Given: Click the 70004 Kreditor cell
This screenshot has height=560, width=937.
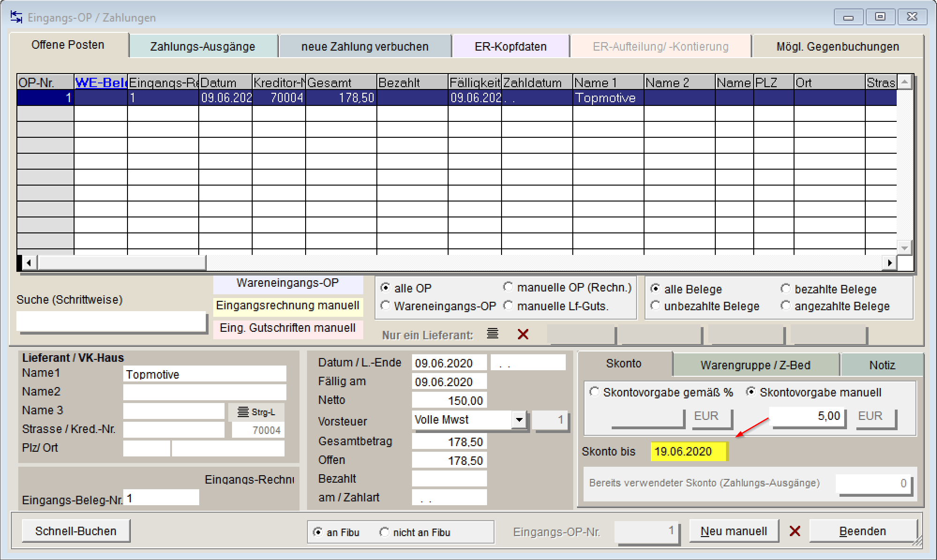Looking at the screenshot, I should 279,97.
